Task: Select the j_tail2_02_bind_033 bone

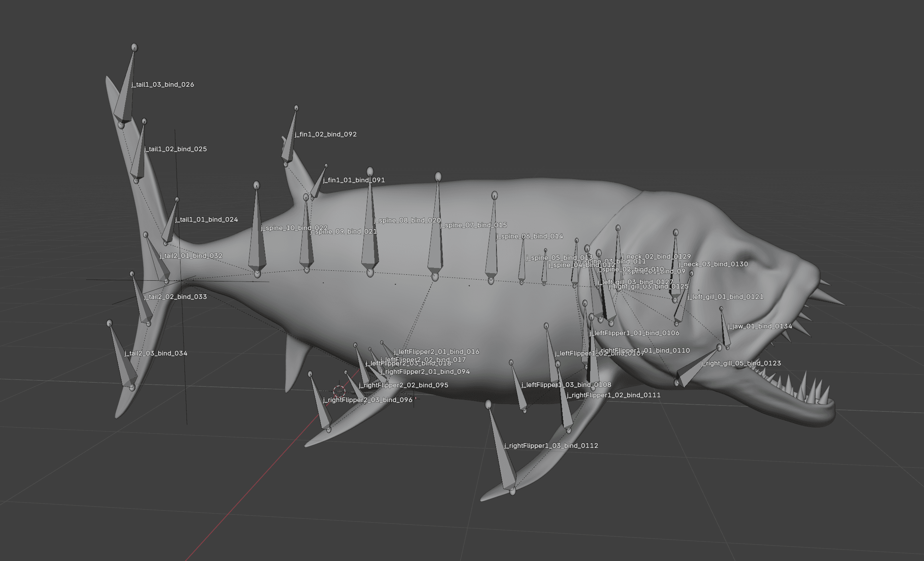Action: point(143,307)
